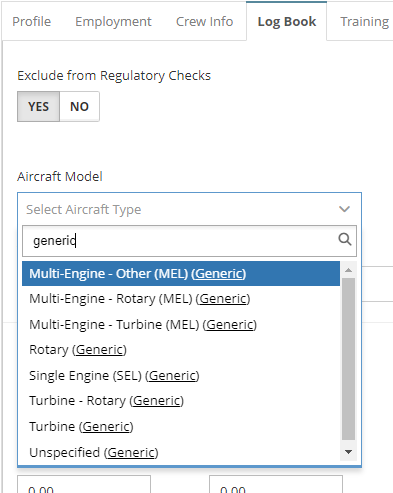Pick Single Engine (SEL) Generic
The image size is (393, 493).
click(x=181, y=376)
